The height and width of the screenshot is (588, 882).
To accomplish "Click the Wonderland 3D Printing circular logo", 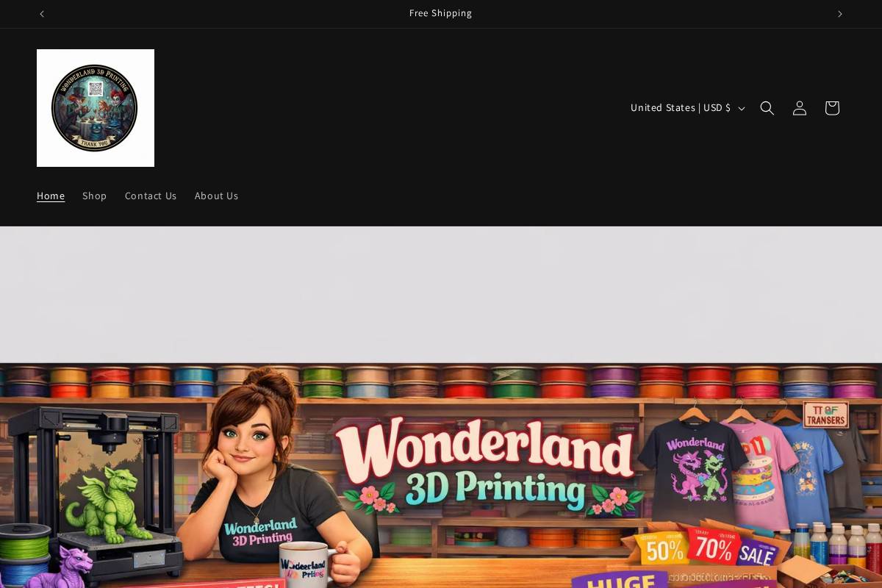I will click(96, 108).
